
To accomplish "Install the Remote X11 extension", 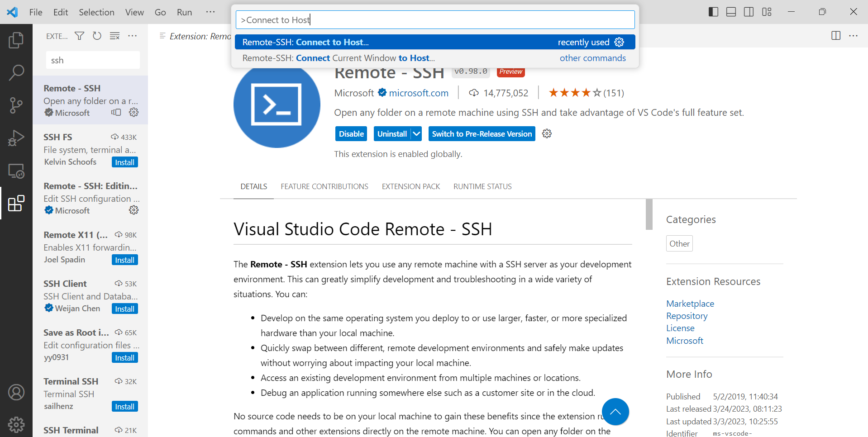I will [124, 260].
